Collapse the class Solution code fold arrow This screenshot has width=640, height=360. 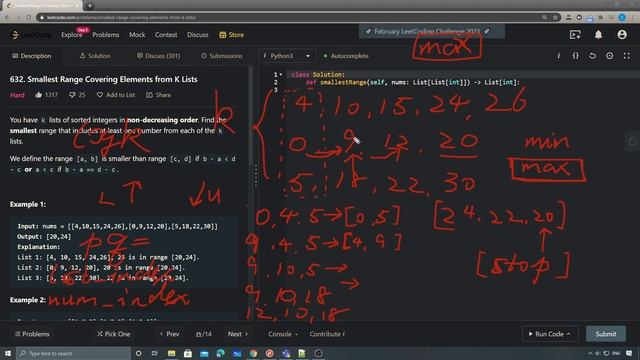tap(281, 74)
